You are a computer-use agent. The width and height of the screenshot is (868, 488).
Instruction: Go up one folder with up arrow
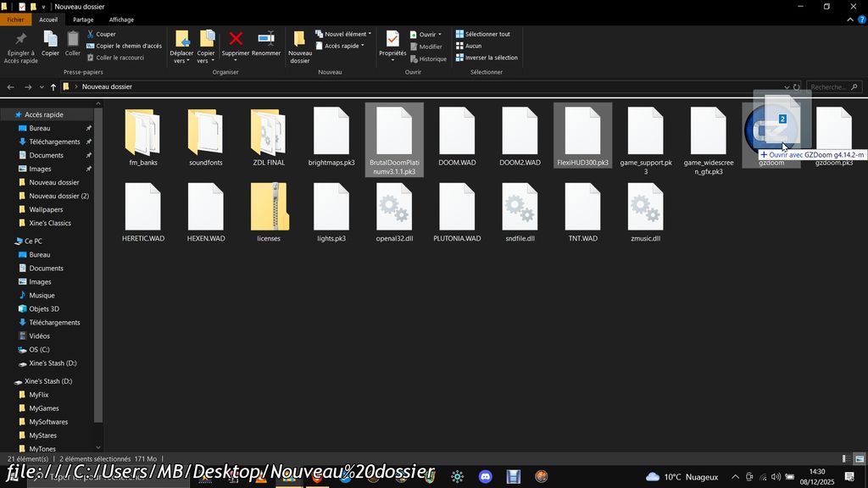tap(53, 87)
